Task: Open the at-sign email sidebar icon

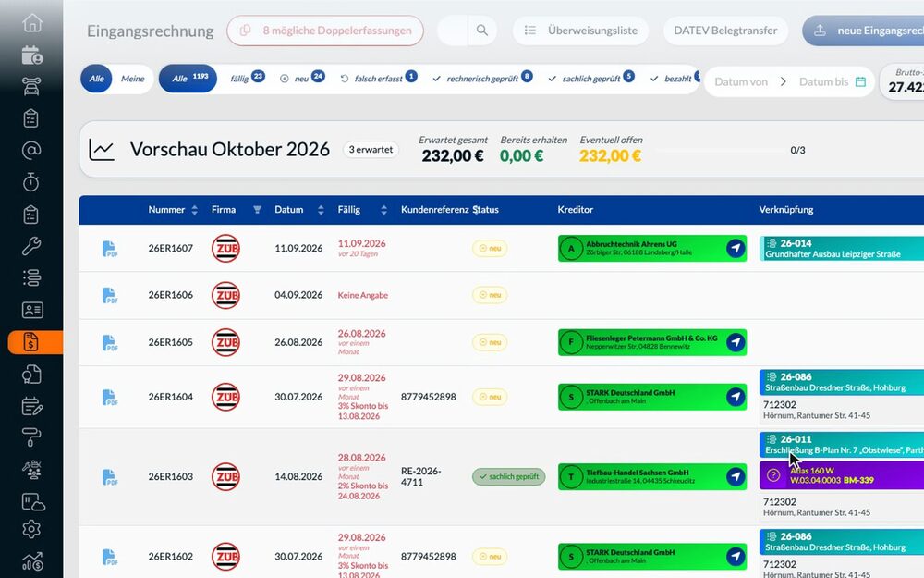Action: click(x=31, y=151)
